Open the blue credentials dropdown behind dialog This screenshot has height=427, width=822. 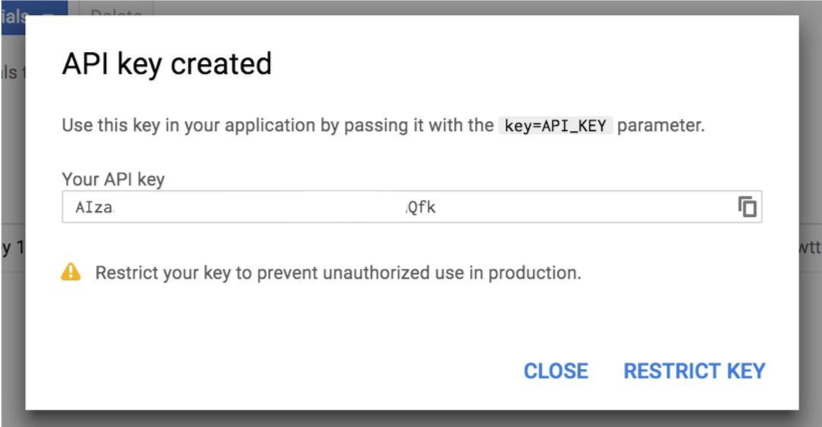point(34,17)
